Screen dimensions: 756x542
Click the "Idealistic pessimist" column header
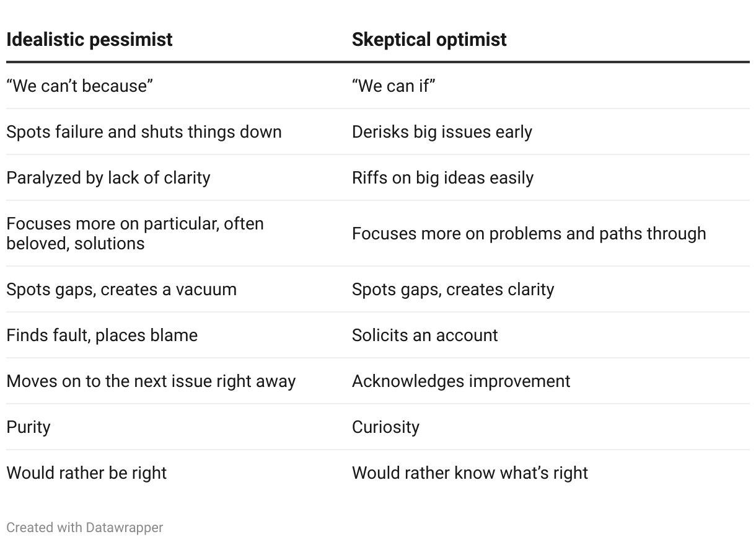point(89,40)
